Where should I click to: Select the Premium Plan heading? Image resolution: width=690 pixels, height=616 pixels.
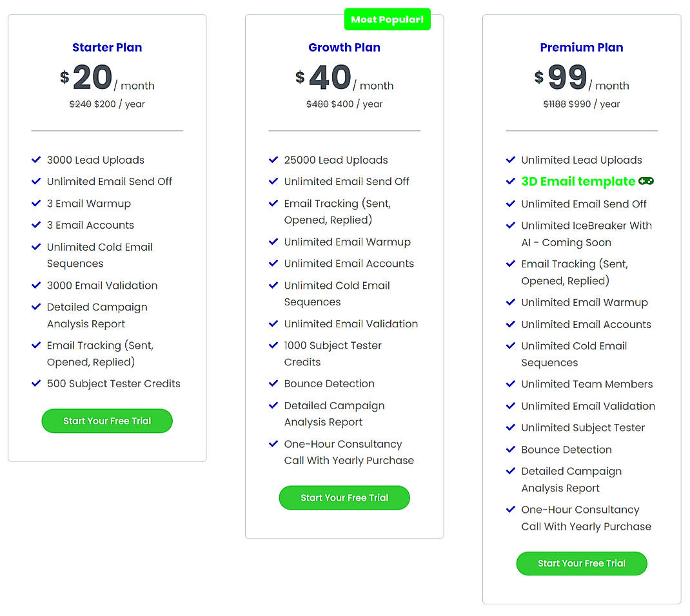click(x=581, y=47)
